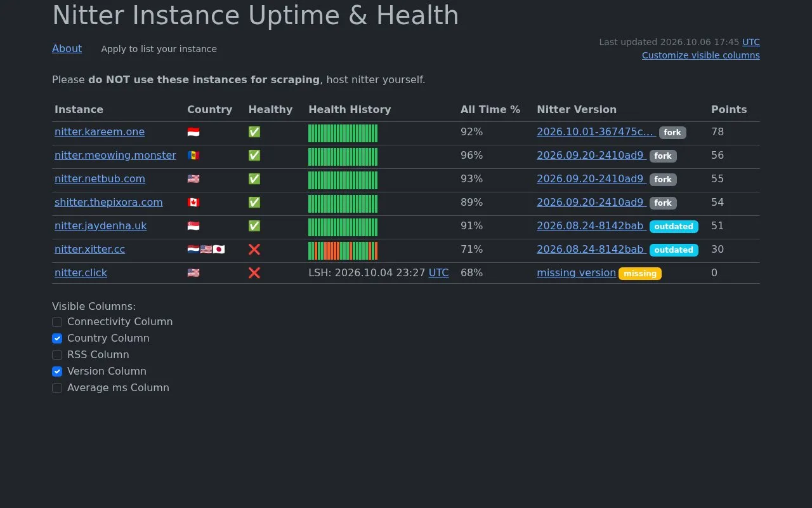Click the UTC link beside Last updated
This screenshot has width=812, height=508.
[751, 42]
